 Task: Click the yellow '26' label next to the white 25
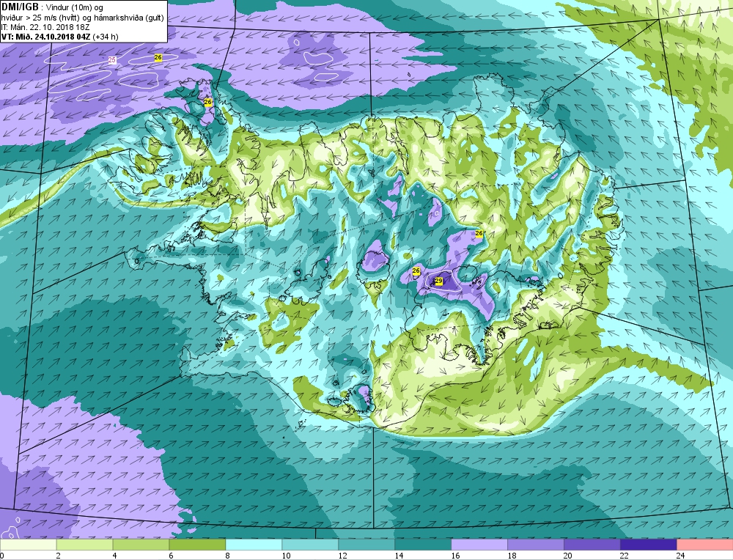pyautogui.click(x=158, y=57)
